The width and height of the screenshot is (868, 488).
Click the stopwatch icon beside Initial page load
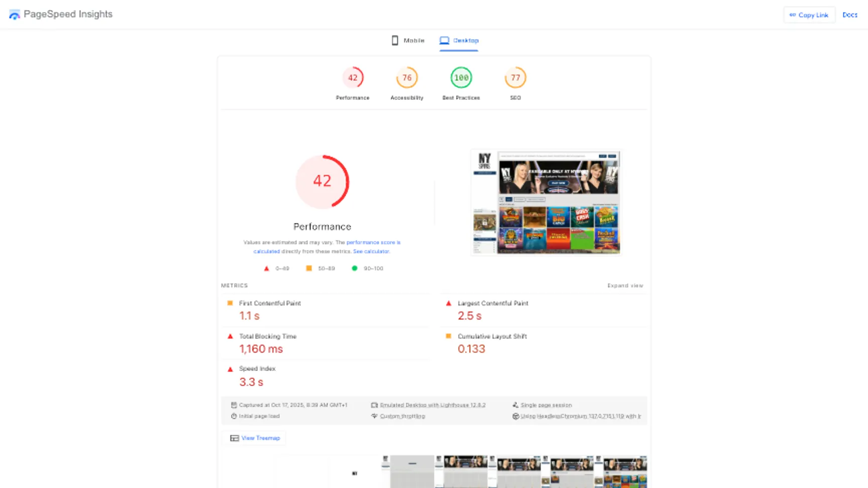click(x=234, y=416)
